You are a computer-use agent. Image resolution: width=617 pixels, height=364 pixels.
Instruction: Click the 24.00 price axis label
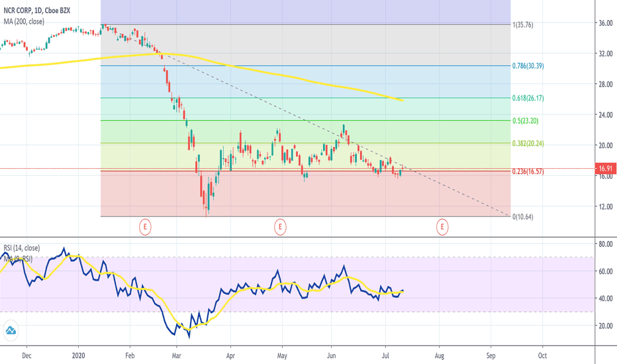[x=606, y=115]
